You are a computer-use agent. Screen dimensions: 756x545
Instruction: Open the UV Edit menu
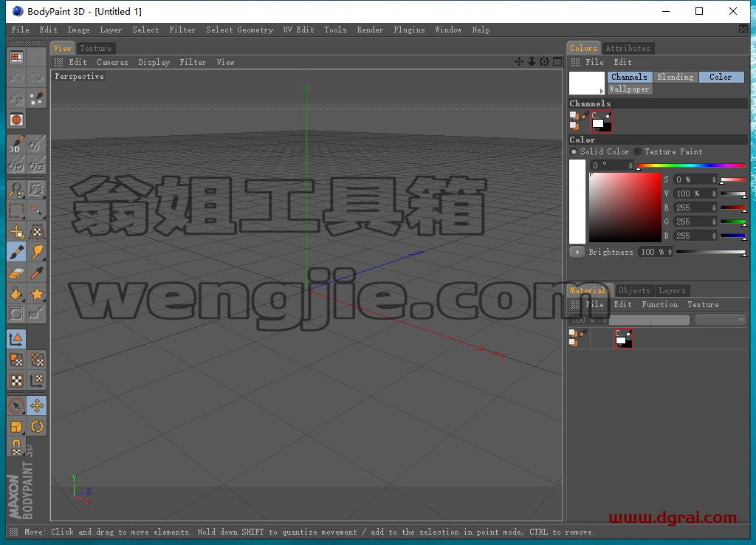click(x=298, y=30)
